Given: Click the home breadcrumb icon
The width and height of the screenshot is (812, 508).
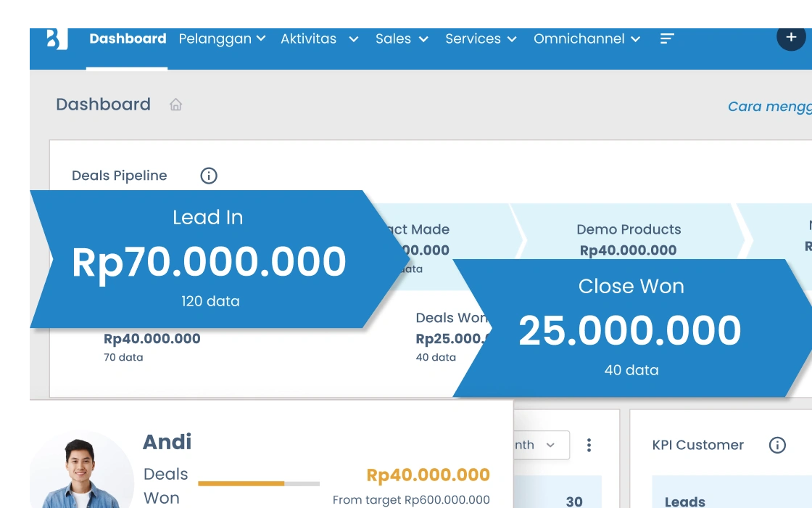Looking at the screenshot, I should 175,105.
